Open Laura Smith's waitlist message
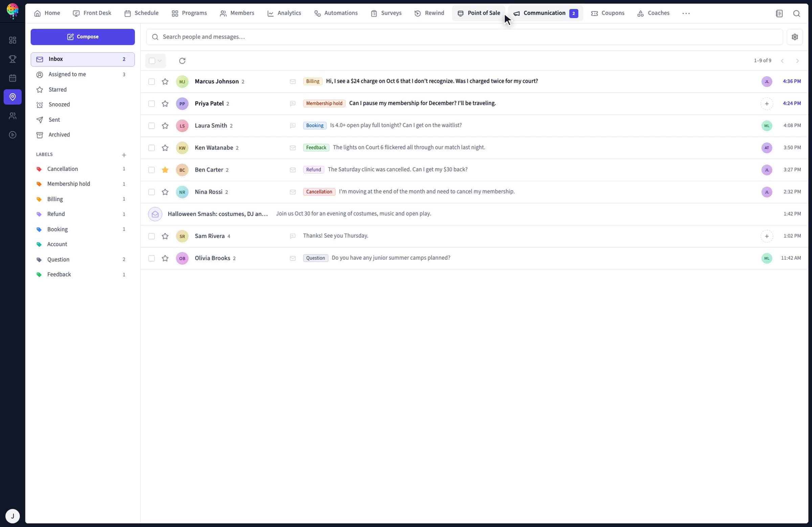812x527 pixels. click(x=474, y=125)
